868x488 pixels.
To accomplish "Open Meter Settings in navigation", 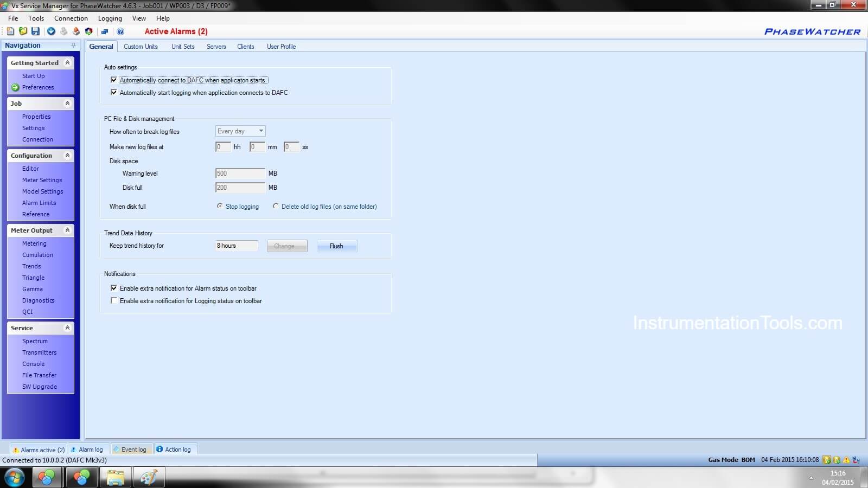I will tap(42, 180).
